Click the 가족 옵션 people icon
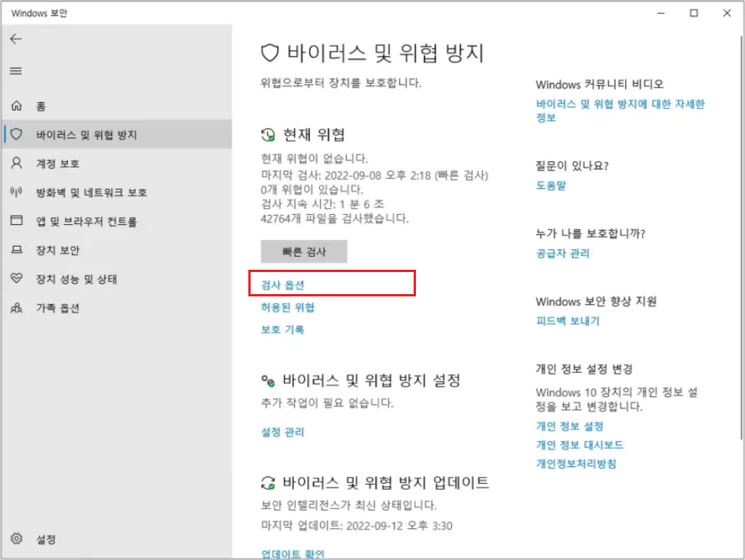The width and height of the screenshot is (745, 560). point(17,309)
